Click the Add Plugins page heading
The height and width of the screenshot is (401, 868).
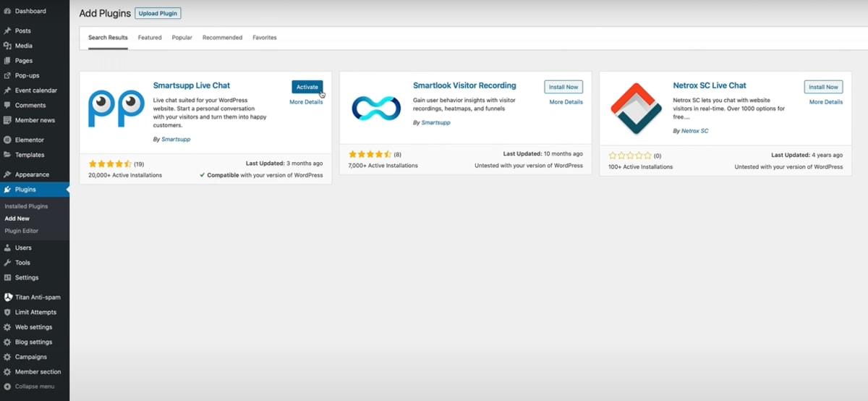coord(105,13)
